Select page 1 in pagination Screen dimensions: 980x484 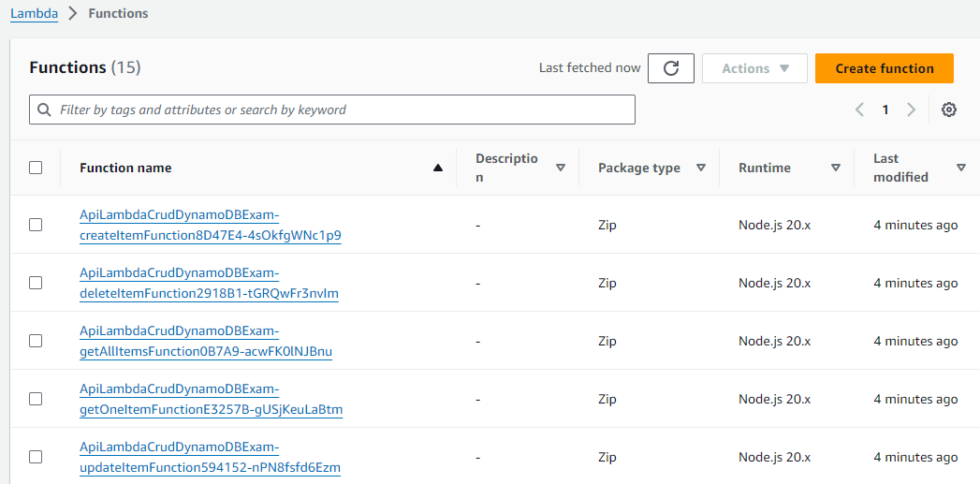click(x=885, y=110)
